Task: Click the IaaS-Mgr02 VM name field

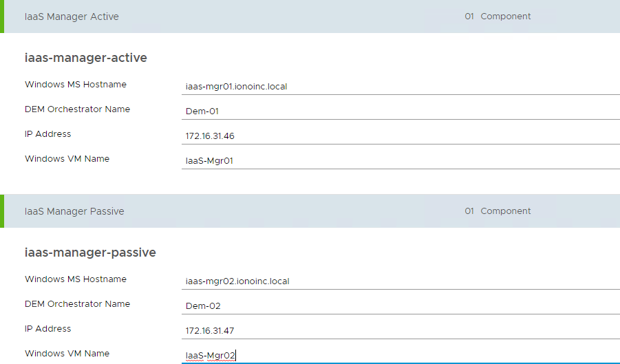Action: click(x=399, y=356)
